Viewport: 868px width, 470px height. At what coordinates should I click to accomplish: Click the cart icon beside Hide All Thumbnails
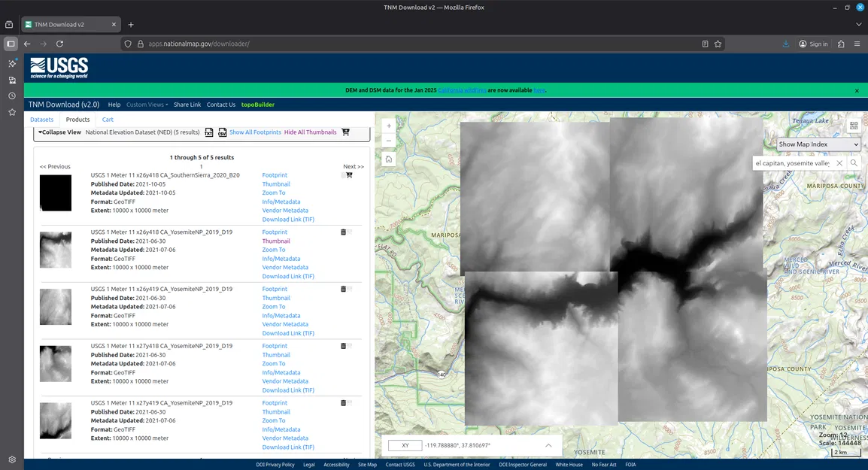(x=345, y=132)
